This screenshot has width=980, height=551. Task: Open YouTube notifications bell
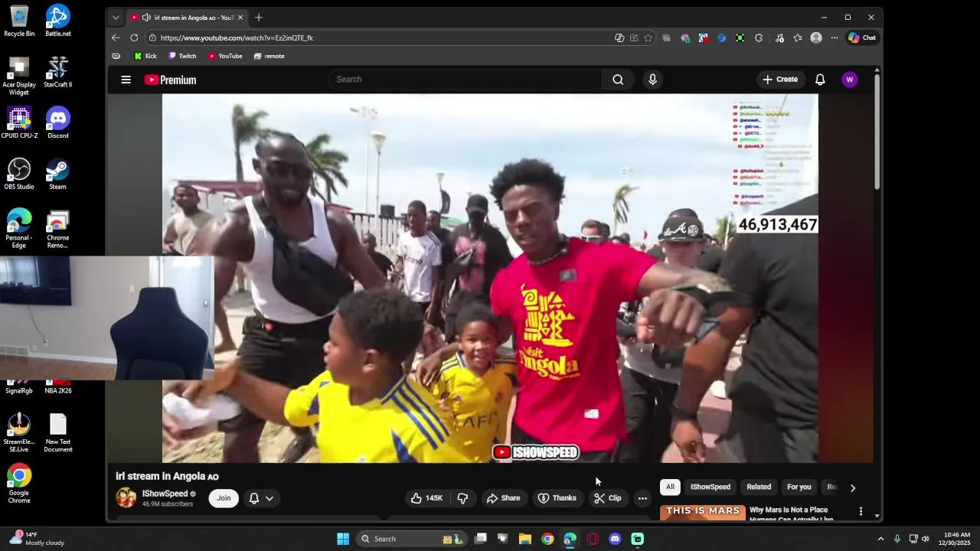tap(820, 80)
